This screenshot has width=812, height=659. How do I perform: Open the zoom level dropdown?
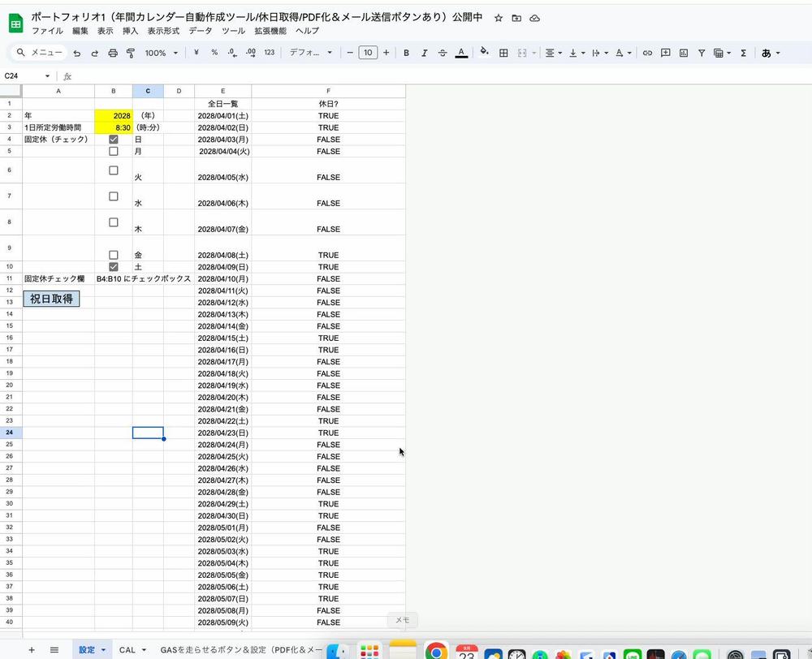pos(160,53)
